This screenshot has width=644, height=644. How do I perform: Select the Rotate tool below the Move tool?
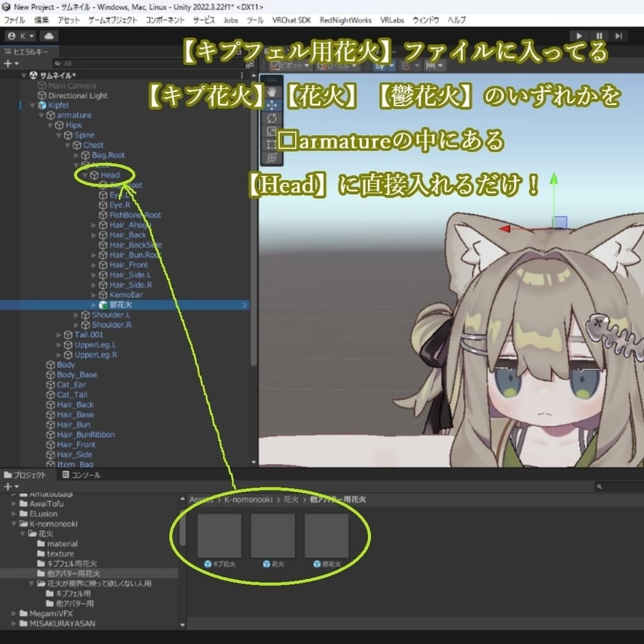pos(272,118)
